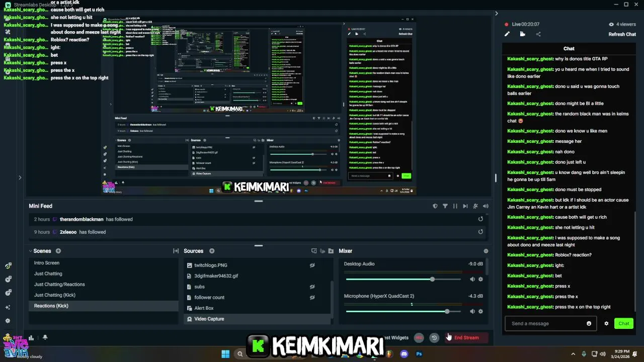
Task: Toggle the replay buffer button
Action: click(x=434, y=338)
